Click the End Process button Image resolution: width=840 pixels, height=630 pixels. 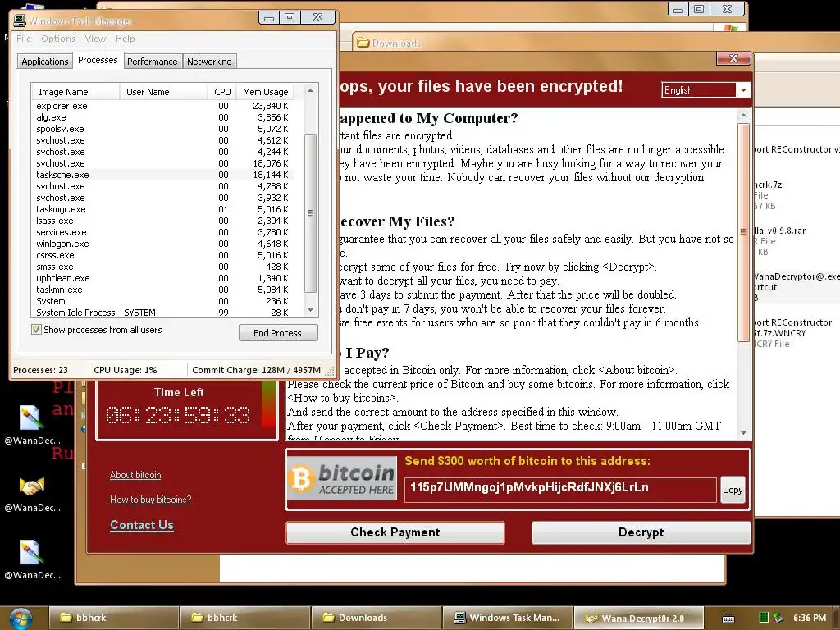(x=278, y=333)
